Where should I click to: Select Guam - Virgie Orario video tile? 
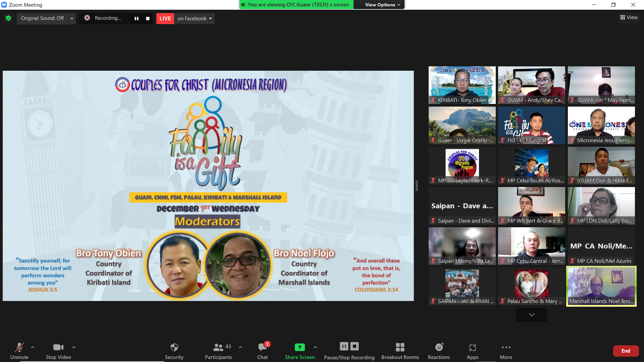[462, 125]
